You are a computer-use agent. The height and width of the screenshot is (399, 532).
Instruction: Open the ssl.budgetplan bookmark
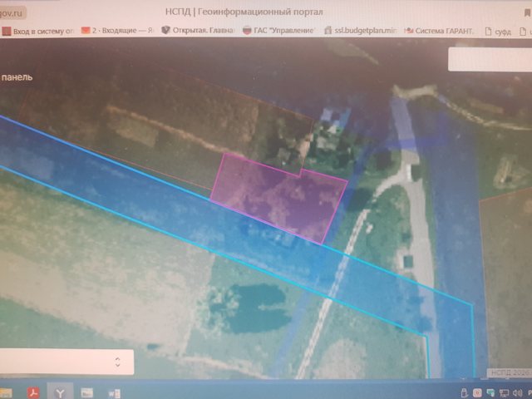pyautogui.click(x=360, y=30)
